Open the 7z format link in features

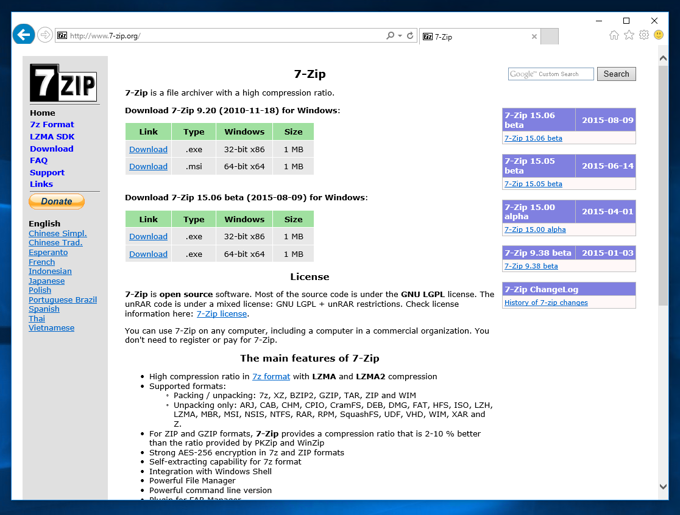[271, 377]
